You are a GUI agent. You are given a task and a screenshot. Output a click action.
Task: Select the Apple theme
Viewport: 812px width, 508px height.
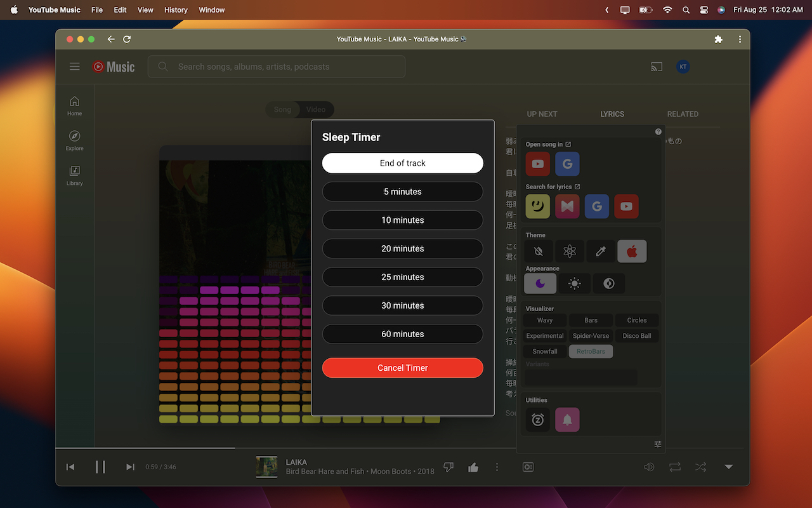(632, 251)
